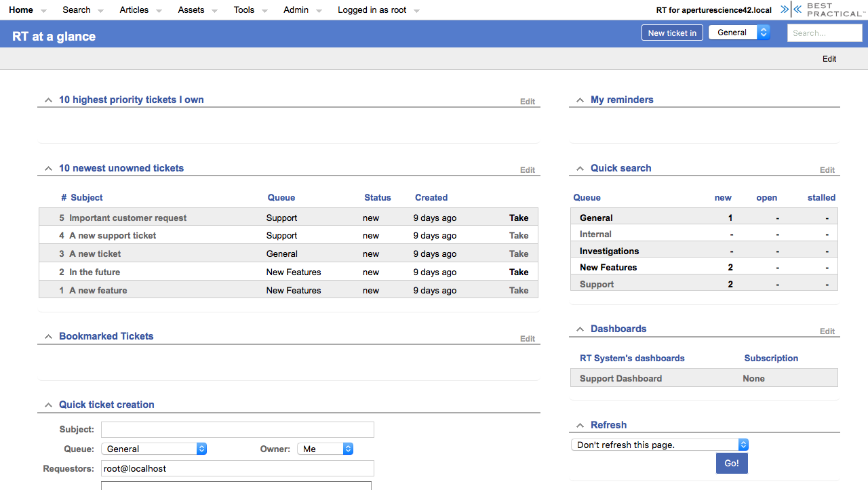Open the Search menu
This screenshot has height=490, width=868.
point(77,10)
